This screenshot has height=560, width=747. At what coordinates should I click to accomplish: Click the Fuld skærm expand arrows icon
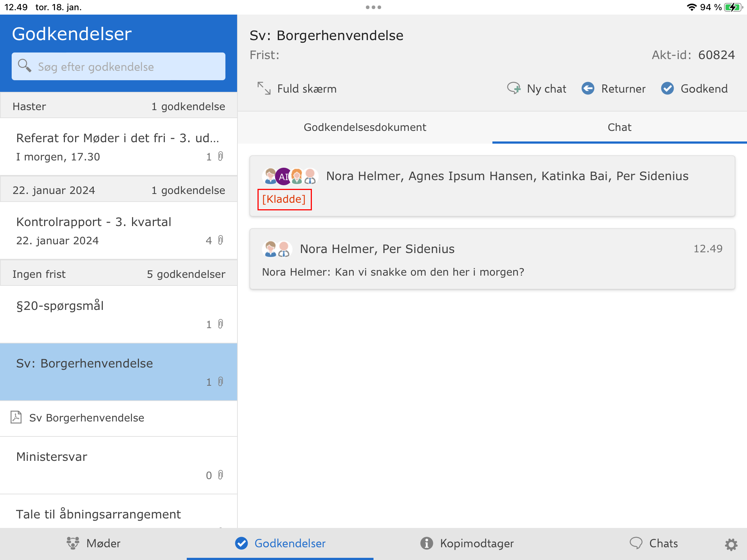click(x=264, y=89)
